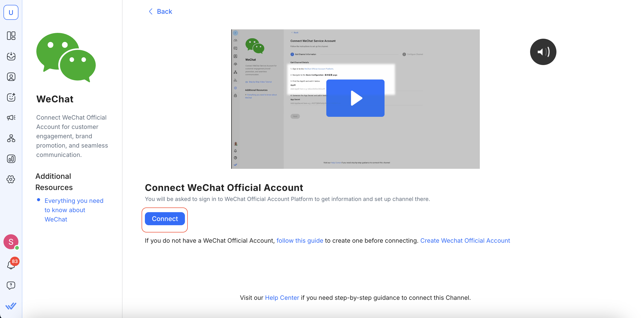This screenshot has height=318, width=644.
Task: Open the inbox icon in sidebar
Action: (11, 56)
